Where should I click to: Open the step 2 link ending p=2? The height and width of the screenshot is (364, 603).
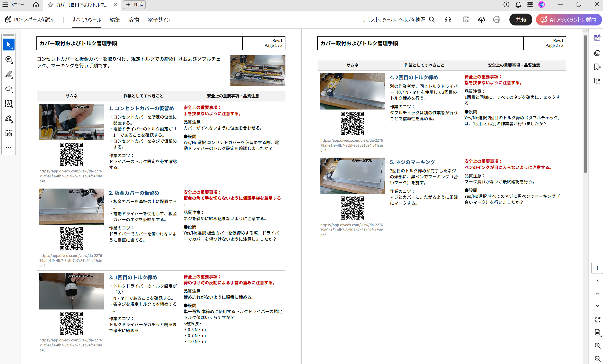click(71, 260)
